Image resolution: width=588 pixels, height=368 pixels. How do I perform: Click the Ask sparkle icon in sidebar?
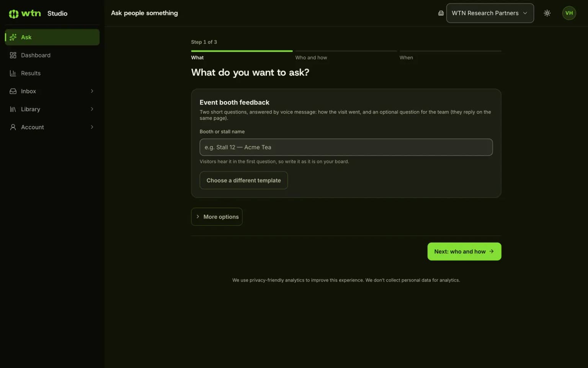[x=13, y=37]
